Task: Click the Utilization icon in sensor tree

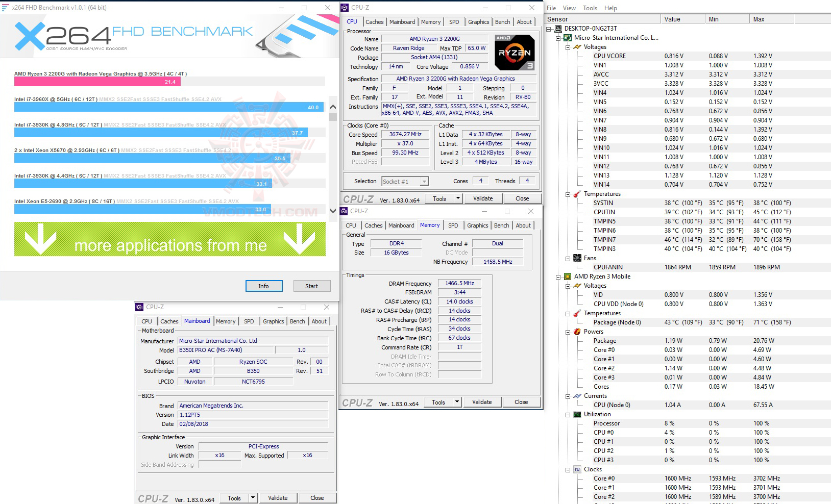Action: click(x=577, y=414)
